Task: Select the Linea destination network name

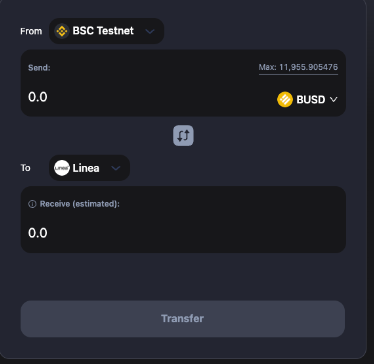Action: click(x=86, y=168)
